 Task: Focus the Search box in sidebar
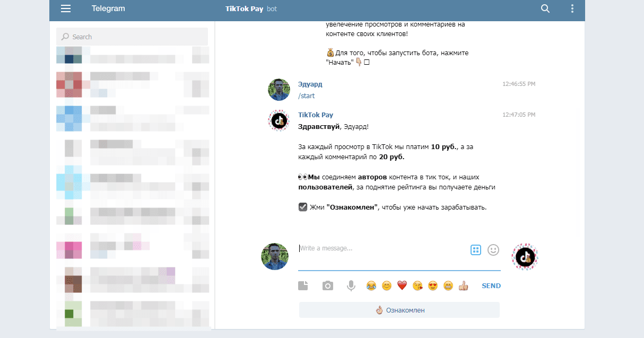132,37
